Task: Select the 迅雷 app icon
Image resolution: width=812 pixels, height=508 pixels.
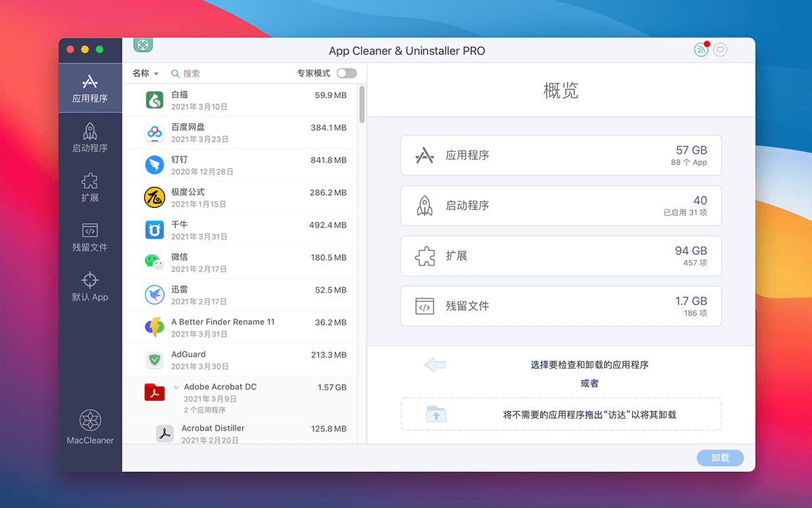Action: tap(155, 295)
